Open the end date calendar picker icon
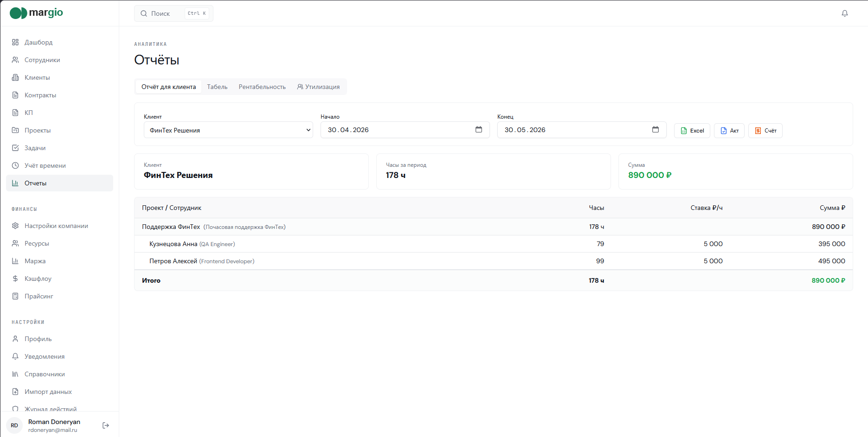Image resolution: width=868 pixels, height=437 pixels. (656, 129)
